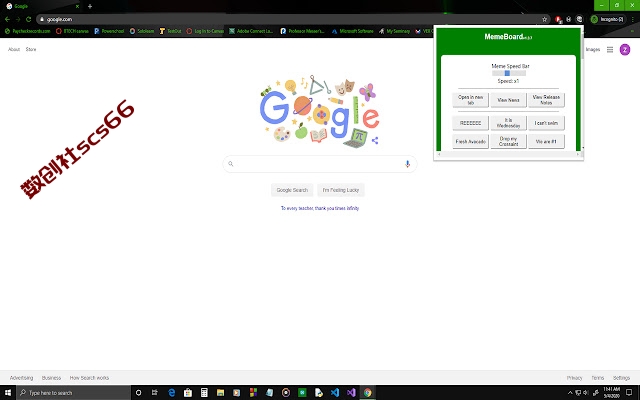Open How Search works link

point(89,378)
